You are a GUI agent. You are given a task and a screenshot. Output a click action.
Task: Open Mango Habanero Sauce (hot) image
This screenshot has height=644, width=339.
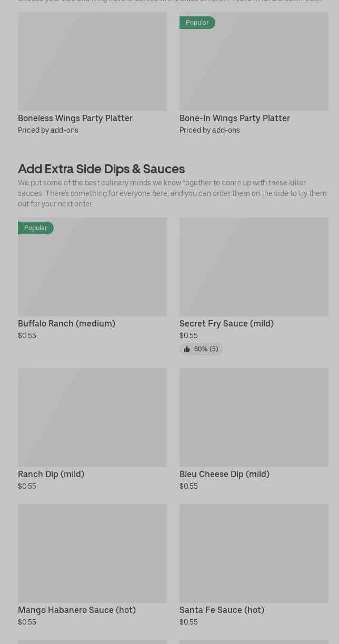point(92,553)
